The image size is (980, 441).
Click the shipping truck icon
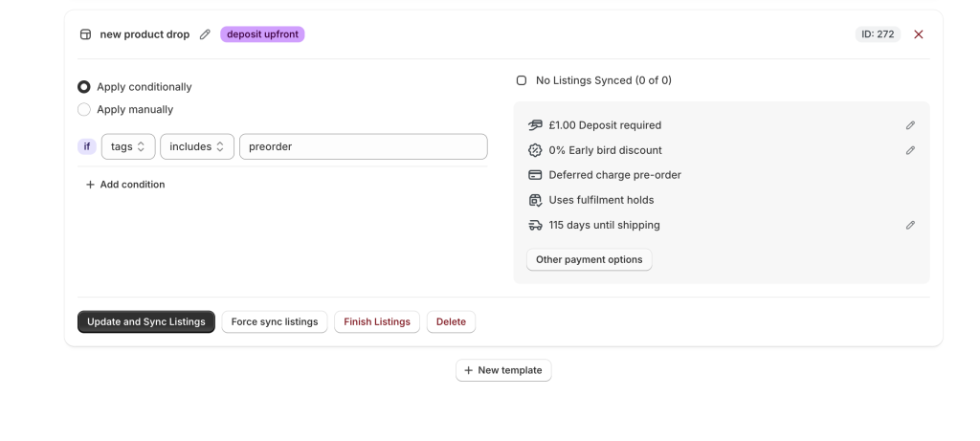point(535,226)
